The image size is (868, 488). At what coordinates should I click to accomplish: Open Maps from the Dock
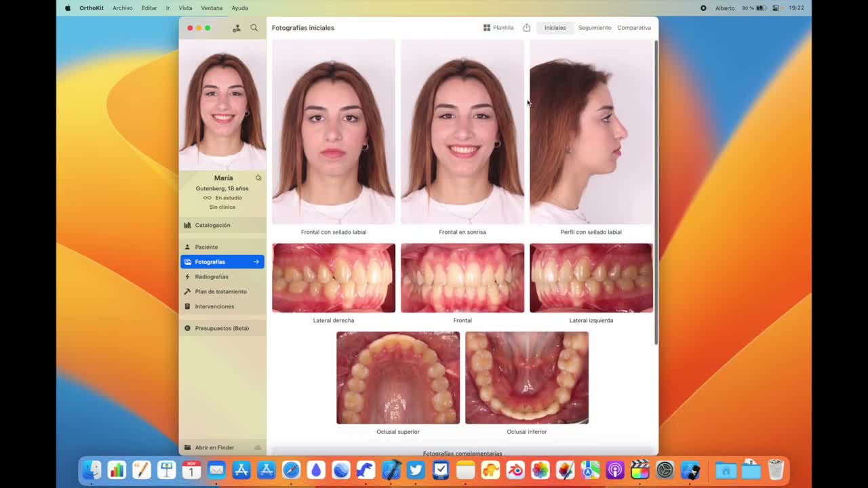click(590, 470)
